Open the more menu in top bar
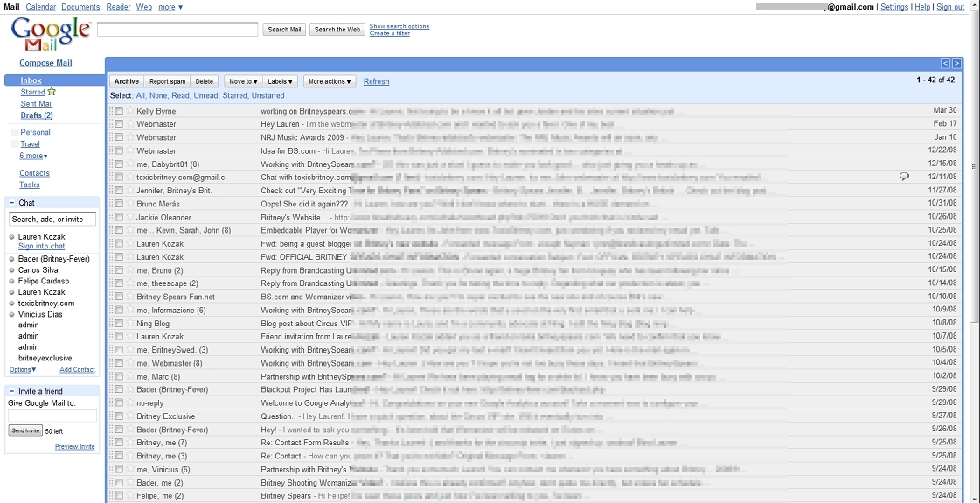This screenshot has height=503, width=980. coord(170,7)
